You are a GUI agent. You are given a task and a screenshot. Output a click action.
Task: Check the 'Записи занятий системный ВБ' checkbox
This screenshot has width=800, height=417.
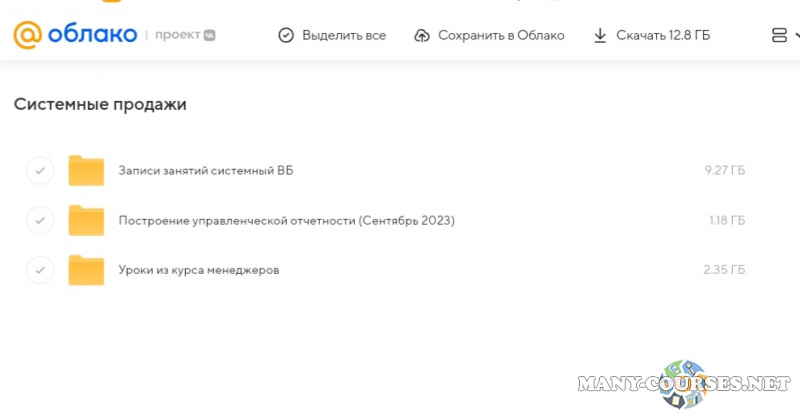pyautogui.click(x=40, y=171)
